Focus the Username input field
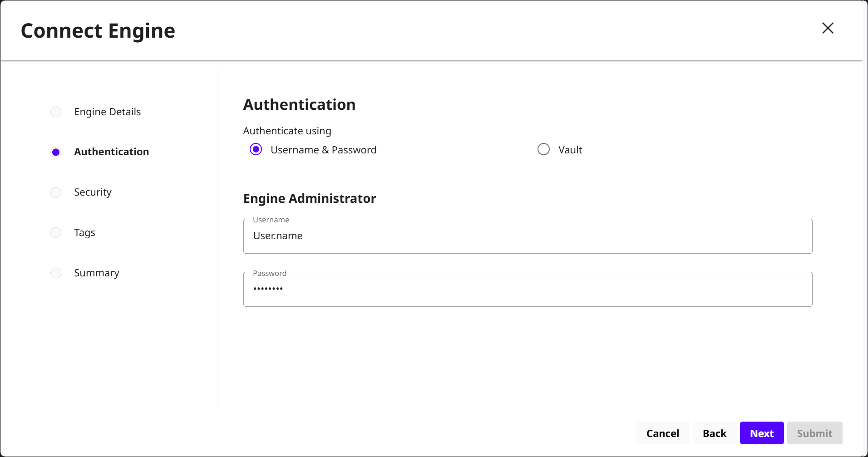The image size is (868, 457). (528, 236)
